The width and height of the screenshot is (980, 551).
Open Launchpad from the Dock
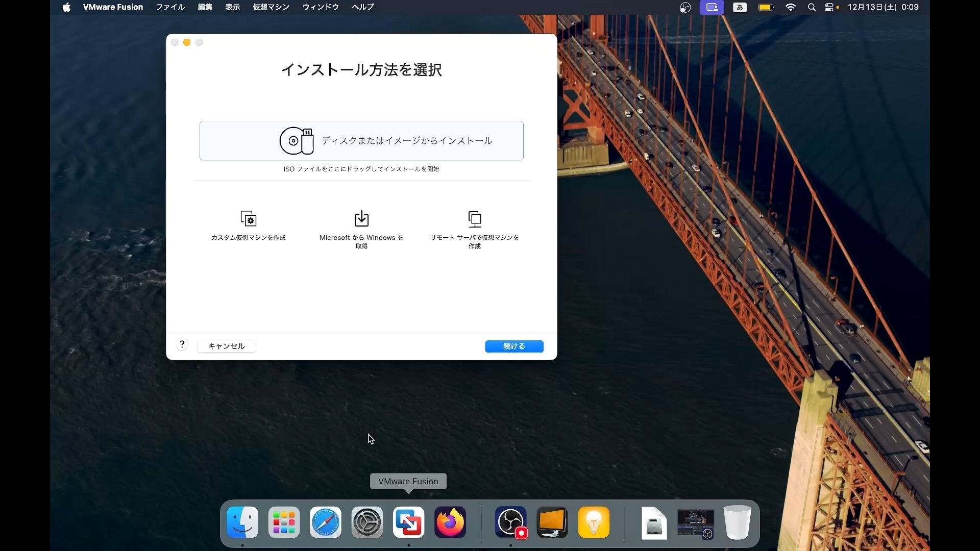(283, 522)
